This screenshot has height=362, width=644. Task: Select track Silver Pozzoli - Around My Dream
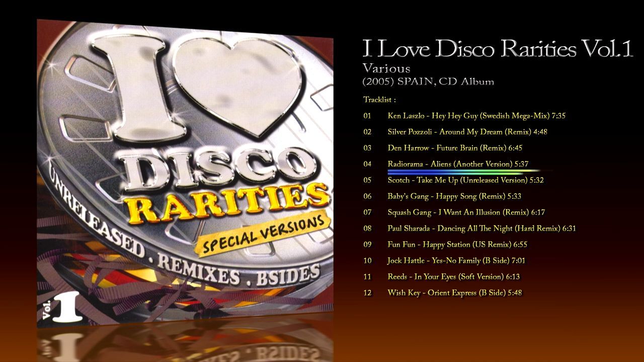(x=467, y=132)
